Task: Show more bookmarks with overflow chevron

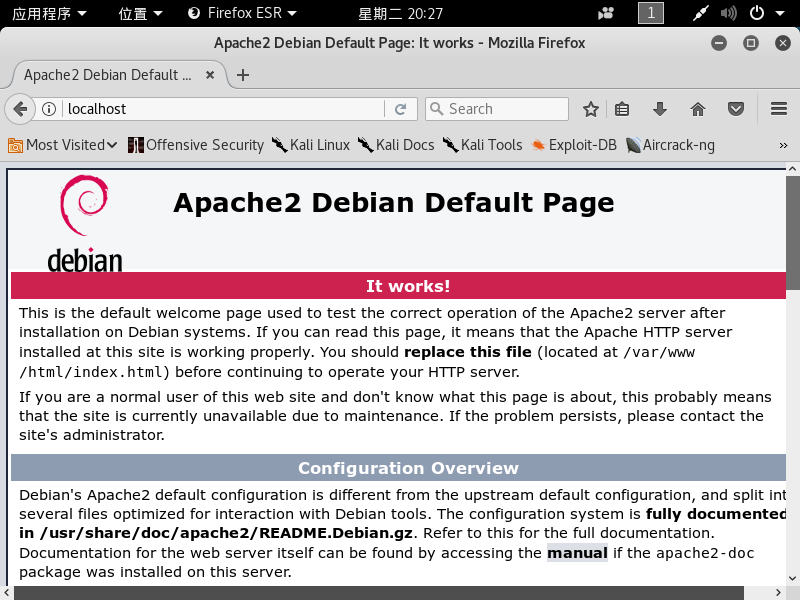Action: point(783,145)
